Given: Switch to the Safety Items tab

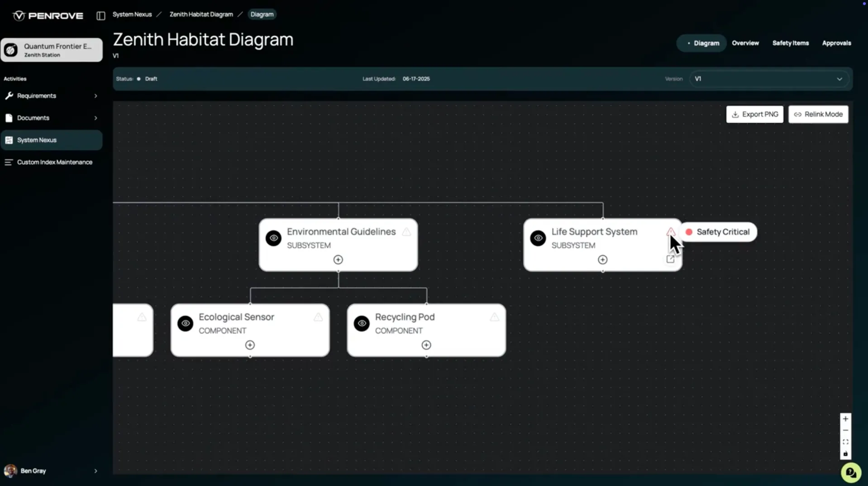Looking at the screenshot, I should (791, 43).
